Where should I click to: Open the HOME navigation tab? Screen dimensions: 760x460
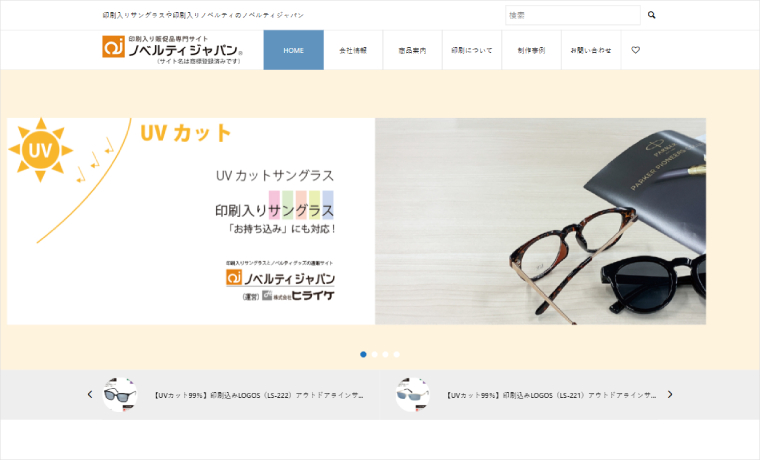pyautogui.click(x=293, y=50)
